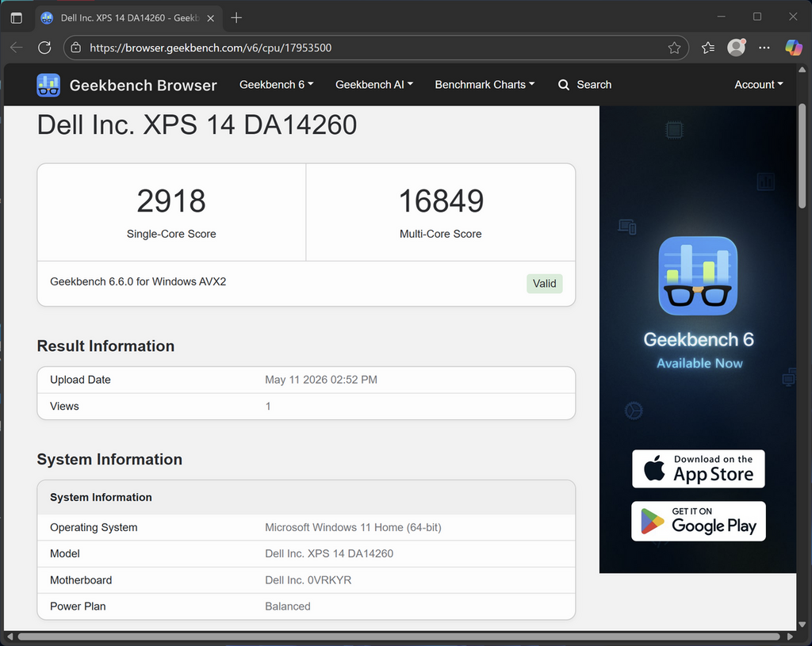Viewport: 812px width, 646px height.
Task: Click the Geekbench 6 Available Now text
Action: click(x=699, y=350)
